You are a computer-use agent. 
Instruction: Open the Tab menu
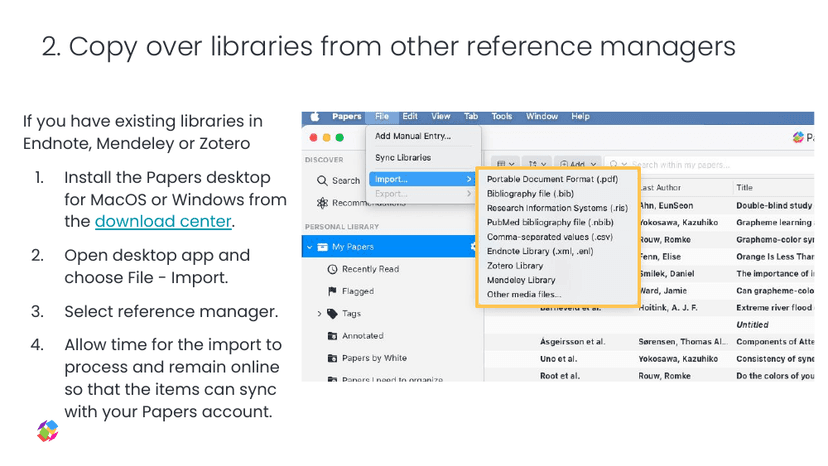[x=471, y=116]
